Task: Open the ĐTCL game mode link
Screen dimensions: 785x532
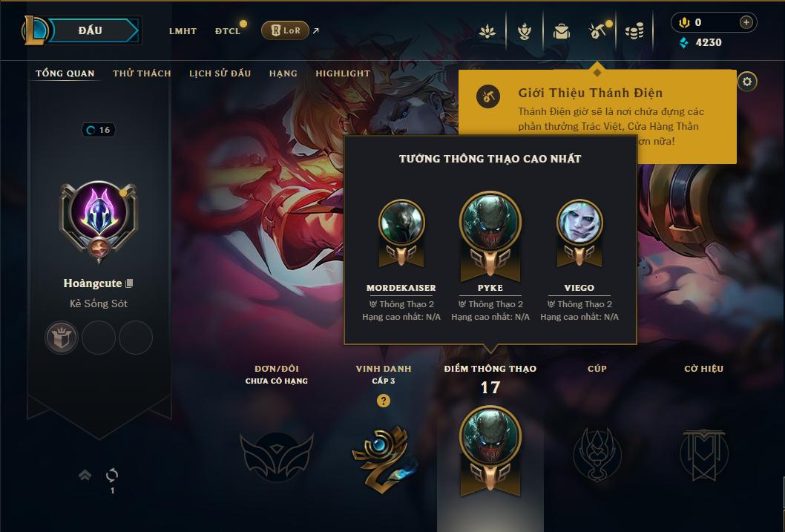Action: click(228, 31)
